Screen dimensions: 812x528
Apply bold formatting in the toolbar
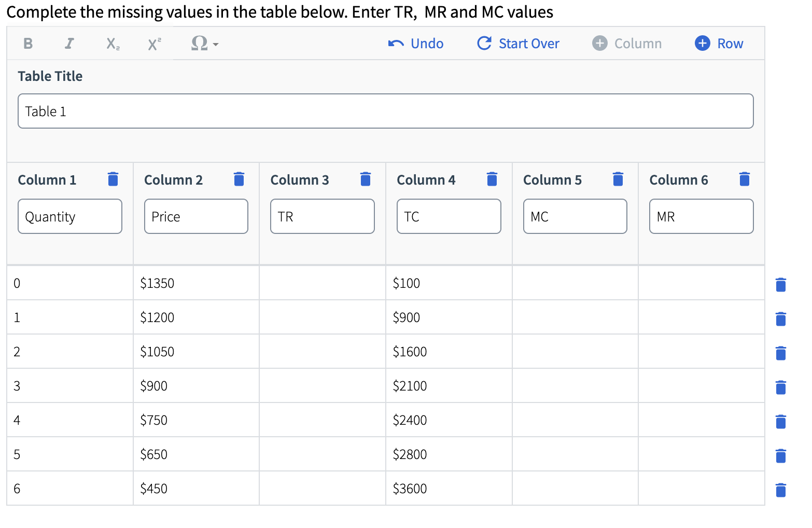[27, 44]
